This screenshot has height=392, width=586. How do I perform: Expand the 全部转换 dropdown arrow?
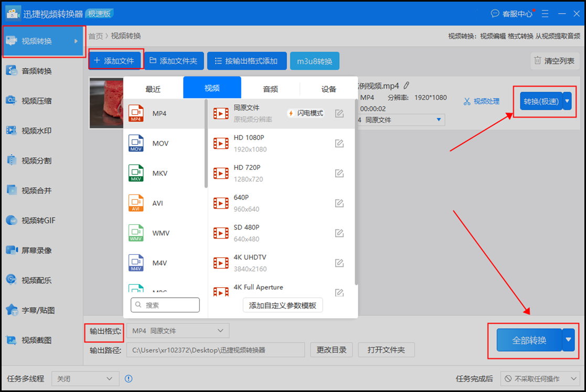coord(568,340)
